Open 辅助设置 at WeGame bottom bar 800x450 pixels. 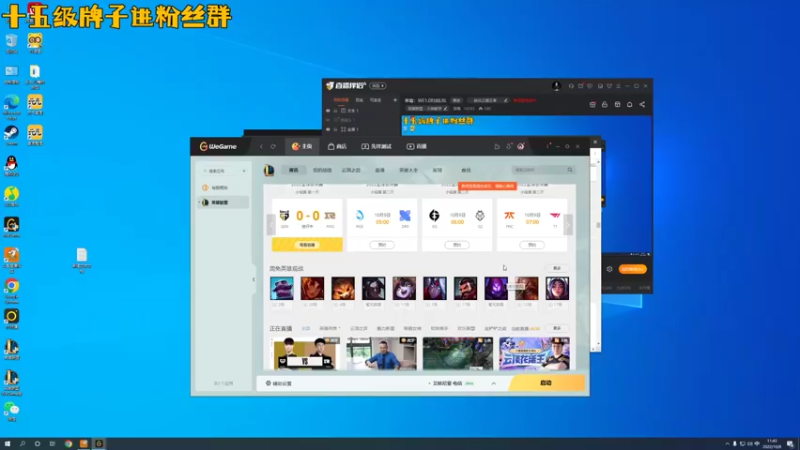(279, 383)
